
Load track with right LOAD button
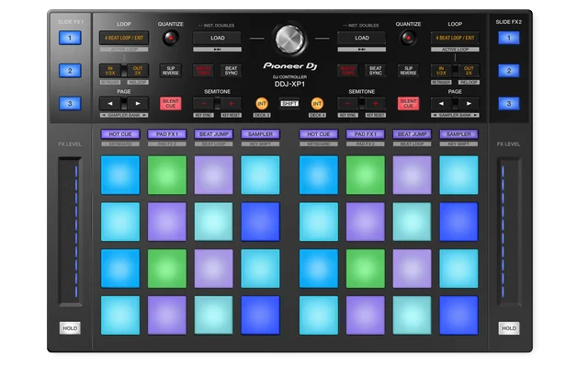(x=361, y=38)
